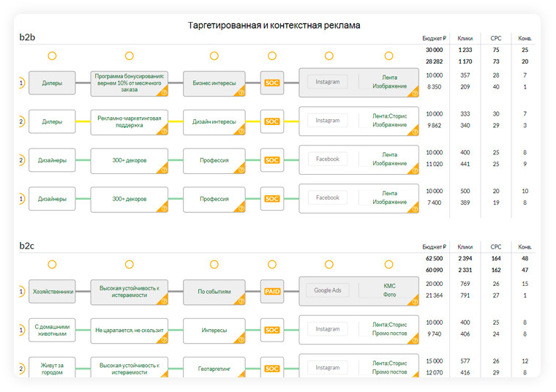
Task: Select the b2c circle above the PAID column
Action: 272,264
